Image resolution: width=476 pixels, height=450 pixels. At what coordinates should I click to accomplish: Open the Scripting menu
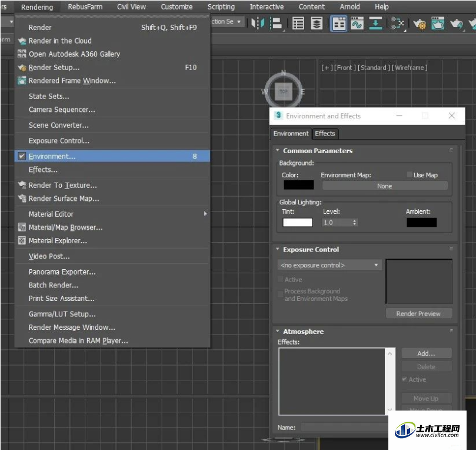coord(221,6)
